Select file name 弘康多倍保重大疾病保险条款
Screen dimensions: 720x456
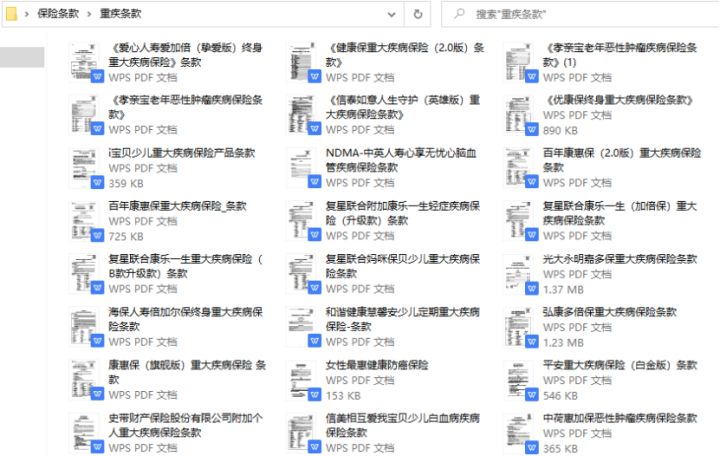[610, 312]
